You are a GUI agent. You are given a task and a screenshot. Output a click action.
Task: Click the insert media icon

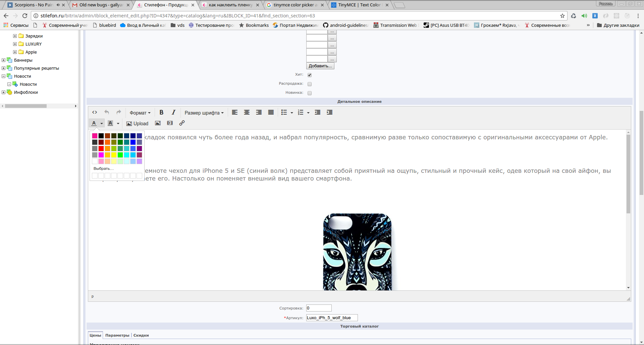(170, 123)
